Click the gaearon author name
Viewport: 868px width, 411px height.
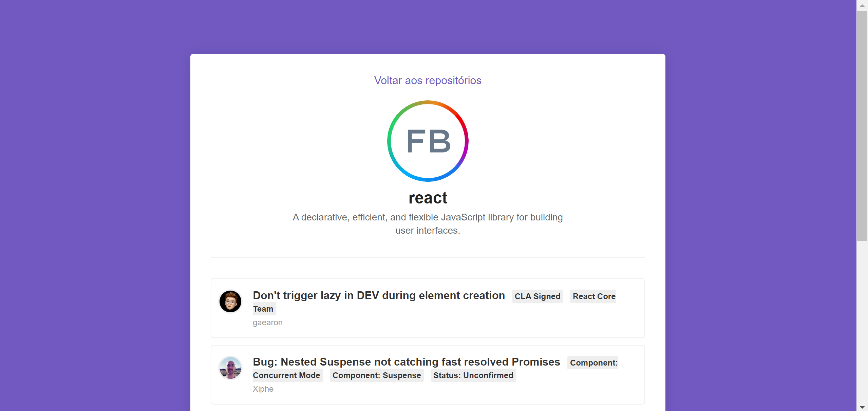(267, 322)
